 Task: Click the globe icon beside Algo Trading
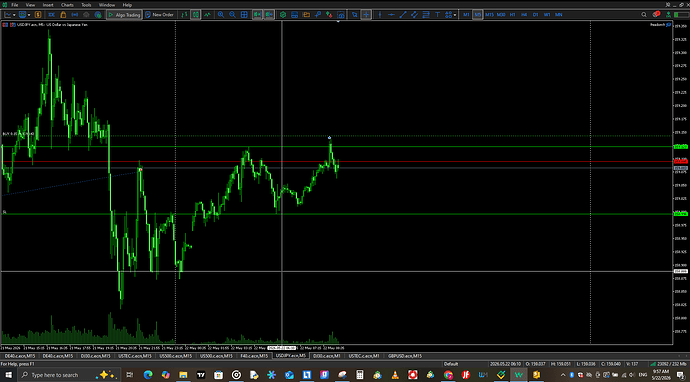[x=98, y=15]
